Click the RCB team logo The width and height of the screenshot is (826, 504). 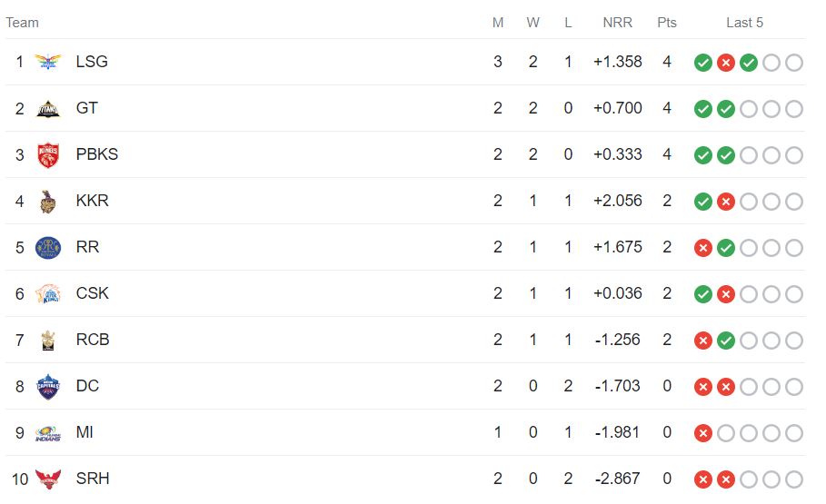point(48,341)
